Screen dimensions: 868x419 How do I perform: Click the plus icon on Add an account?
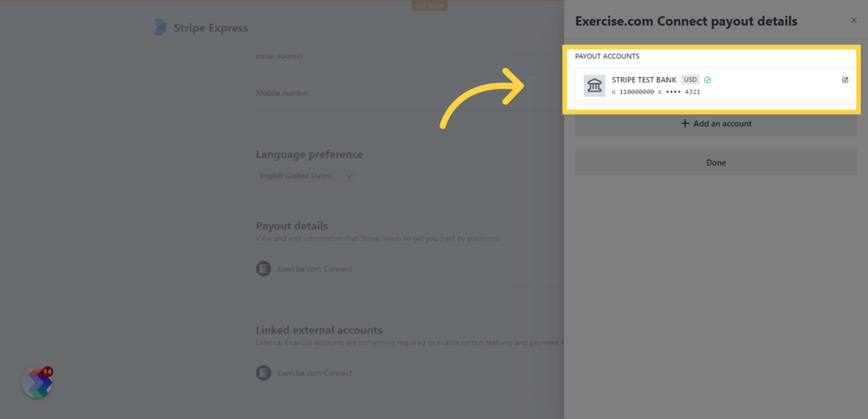coord(686,123)
